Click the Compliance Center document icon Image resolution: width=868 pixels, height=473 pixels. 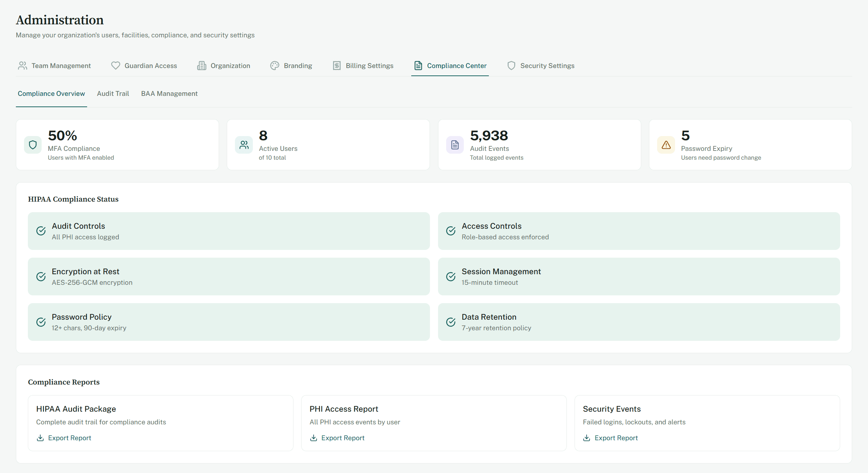point(418,66)
